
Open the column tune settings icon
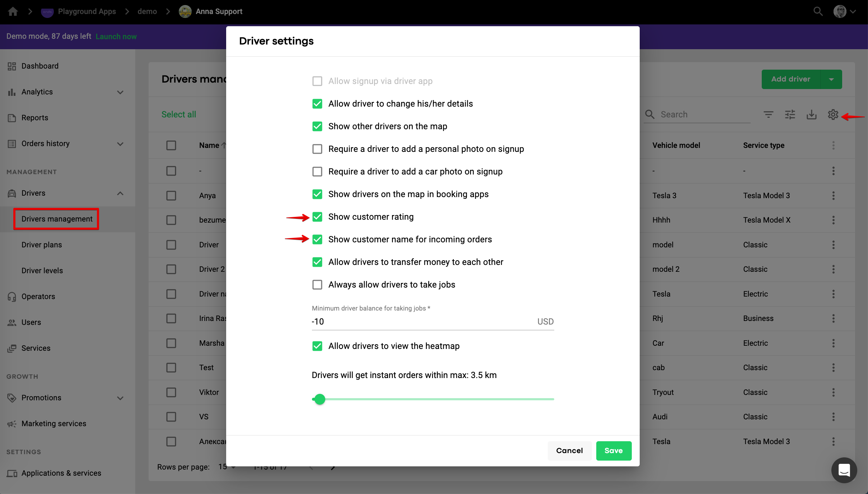790,115
